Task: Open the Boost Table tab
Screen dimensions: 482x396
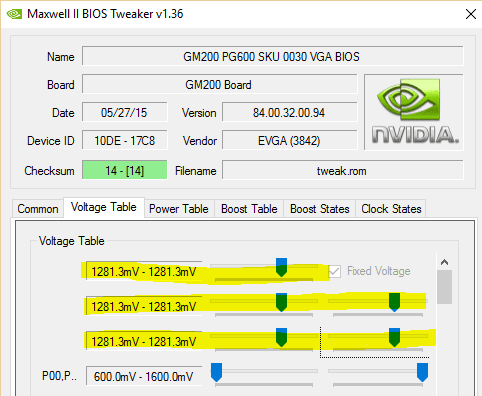Action: pyautogui.click(x=249, y=209)
